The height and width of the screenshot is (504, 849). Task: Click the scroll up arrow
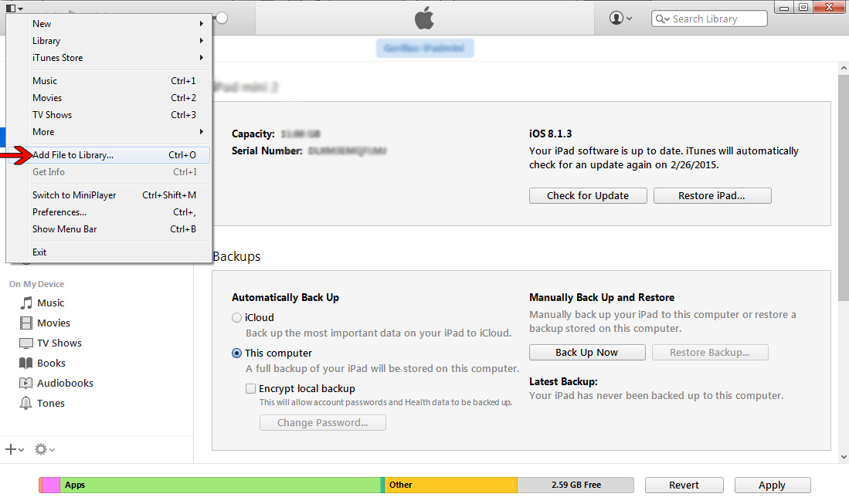click(x=844, y=69)
